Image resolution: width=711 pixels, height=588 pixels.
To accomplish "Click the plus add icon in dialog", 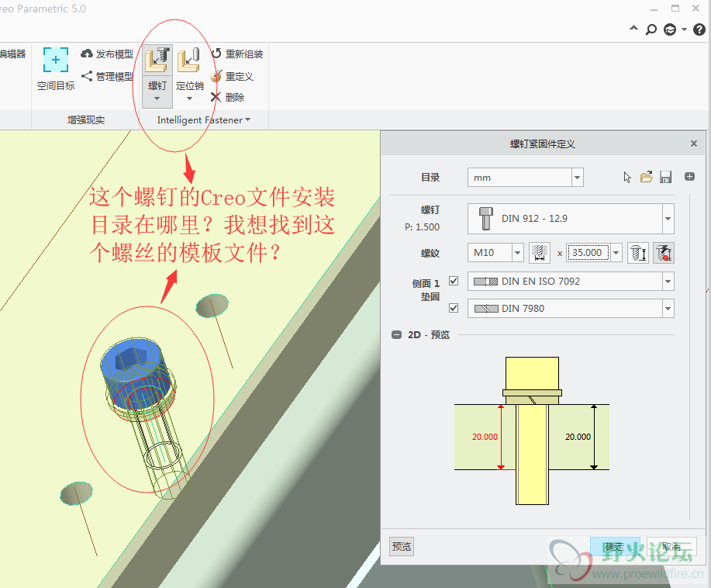I will (690, 177).
